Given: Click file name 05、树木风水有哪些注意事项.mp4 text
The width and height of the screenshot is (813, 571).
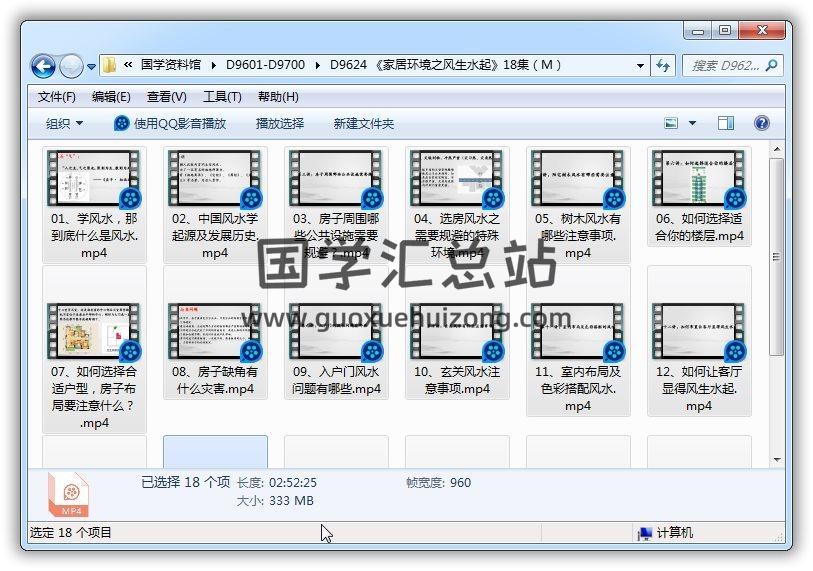Looking at the screenshot, I should pos(578,235).
